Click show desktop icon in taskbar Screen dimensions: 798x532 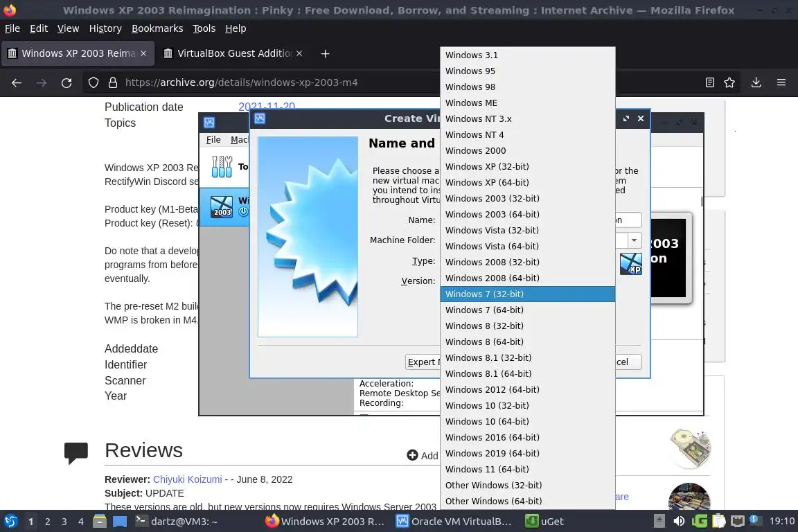[120, 522]
